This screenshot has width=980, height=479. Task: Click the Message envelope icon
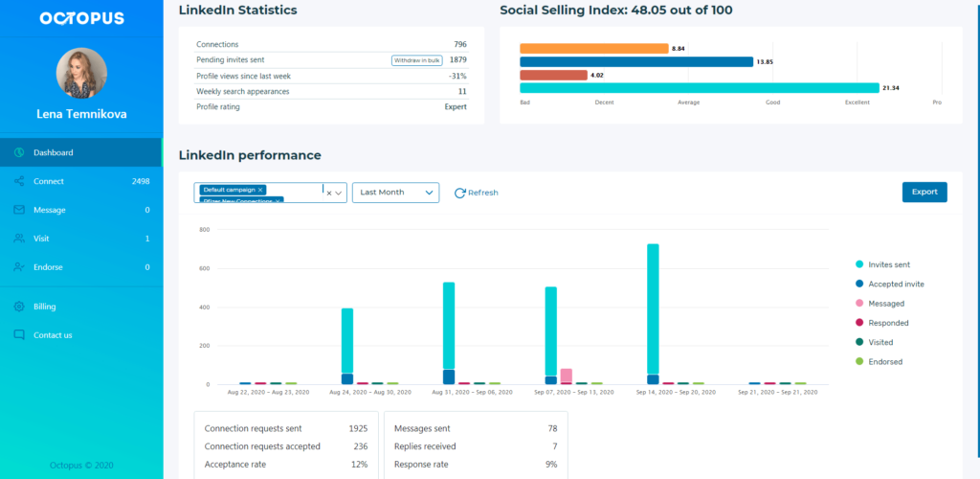tap(19, 210)
